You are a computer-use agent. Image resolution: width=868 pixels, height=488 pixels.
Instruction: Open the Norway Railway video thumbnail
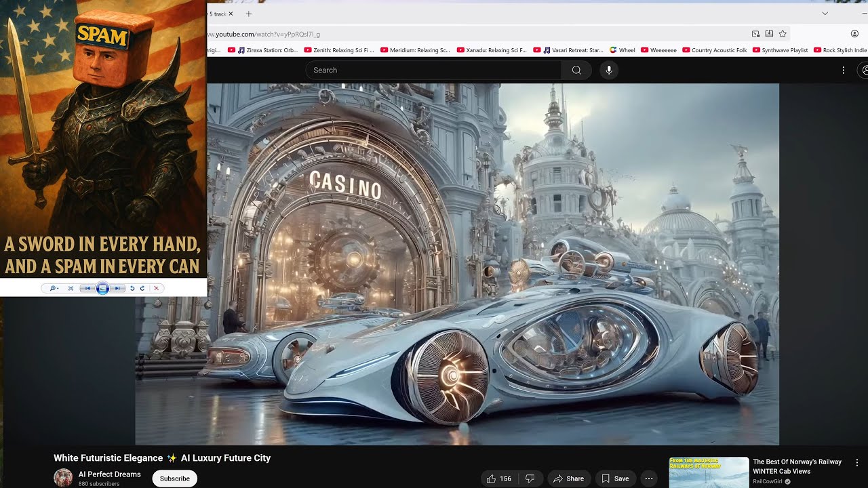click(709, 472)
